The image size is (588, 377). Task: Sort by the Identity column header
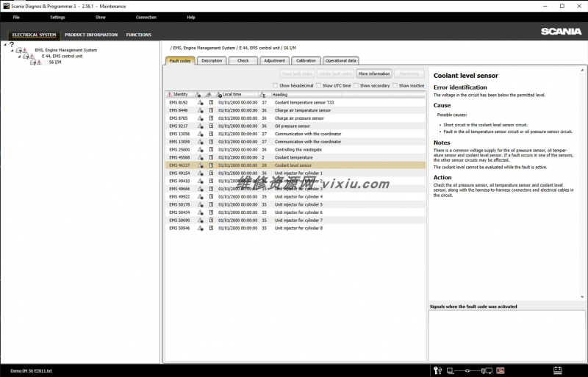179,95
